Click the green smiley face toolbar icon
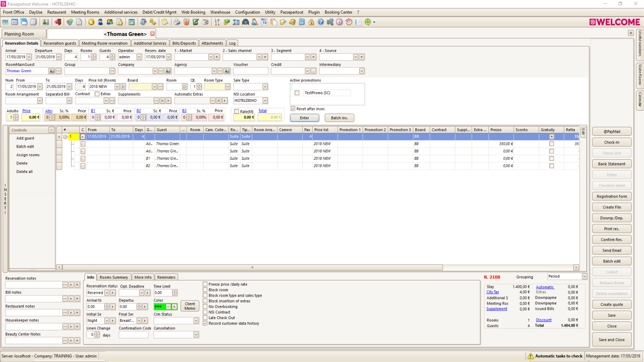This screenshot has height=362, width=644. pos(368,22)
